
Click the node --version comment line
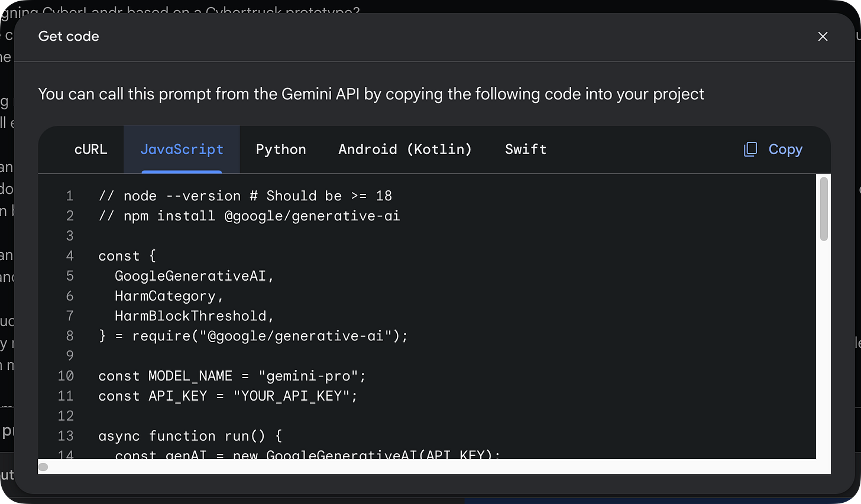pos(245,196)
